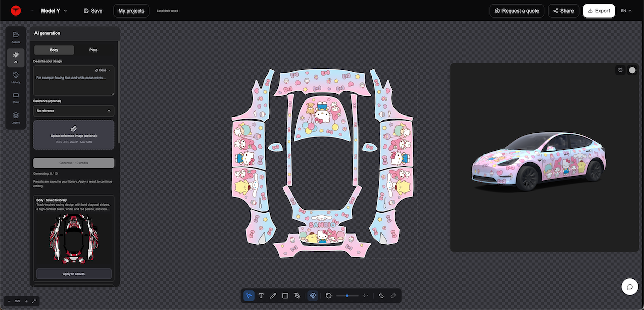Select the Text tool
Screen dimensions: 644x310
(261, 296)
